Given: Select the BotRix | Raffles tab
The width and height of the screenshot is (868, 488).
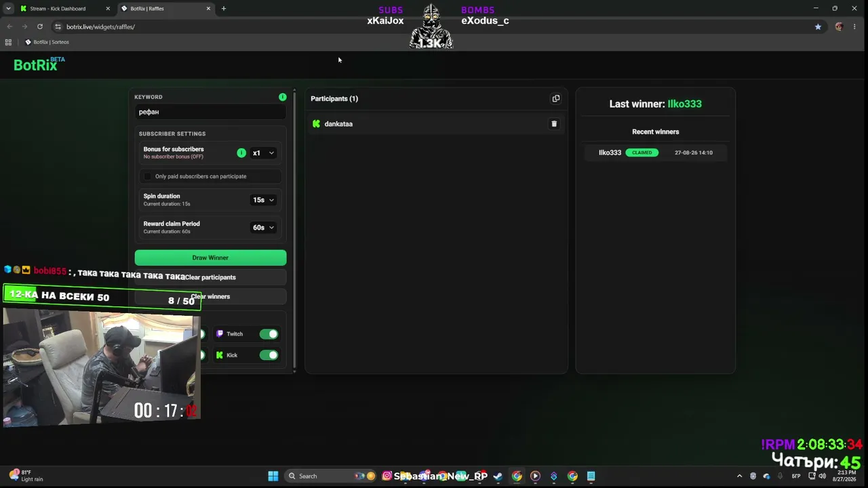Looking at the screenshot, I should (165, 9).
